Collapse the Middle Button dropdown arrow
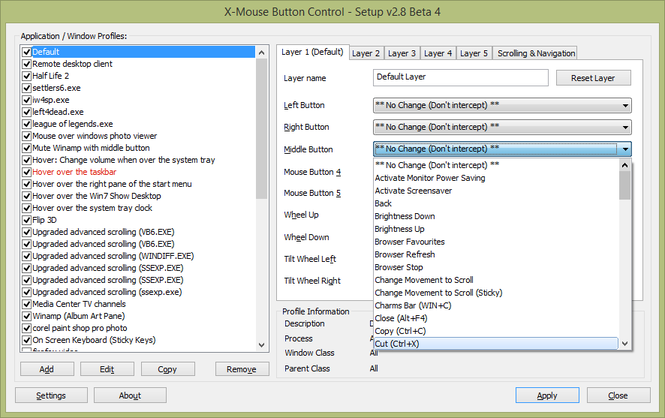This screenshot has height=418, width=665. [x=624, y=148]
